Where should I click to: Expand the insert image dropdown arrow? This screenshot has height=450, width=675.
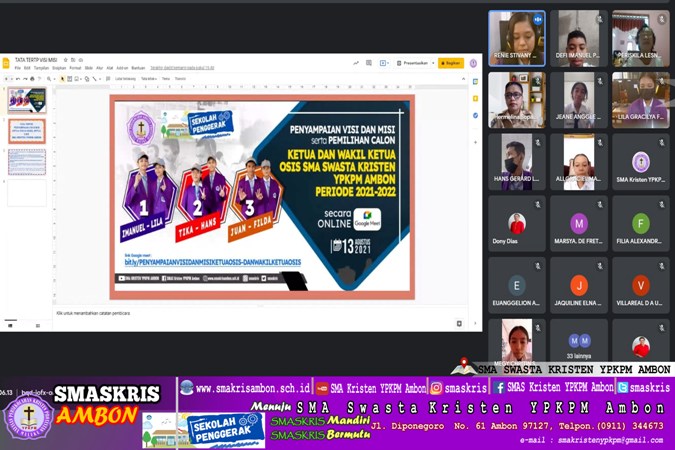coord(81,79)
